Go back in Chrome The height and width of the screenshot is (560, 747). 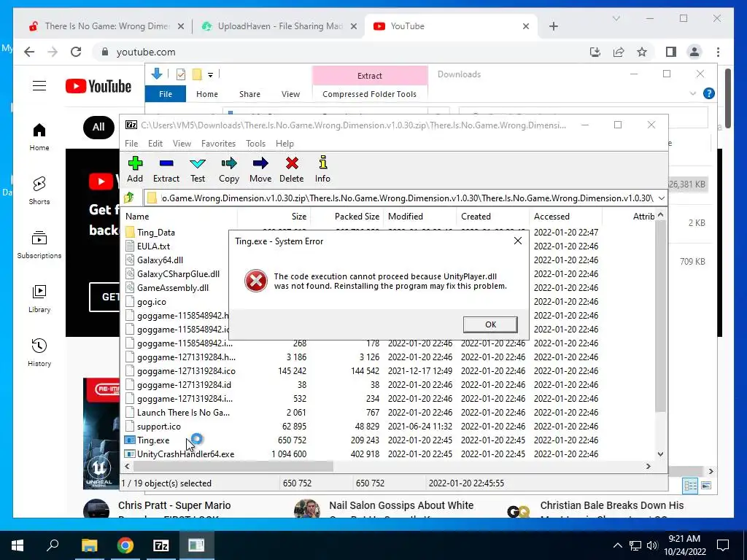coord(29,52)
